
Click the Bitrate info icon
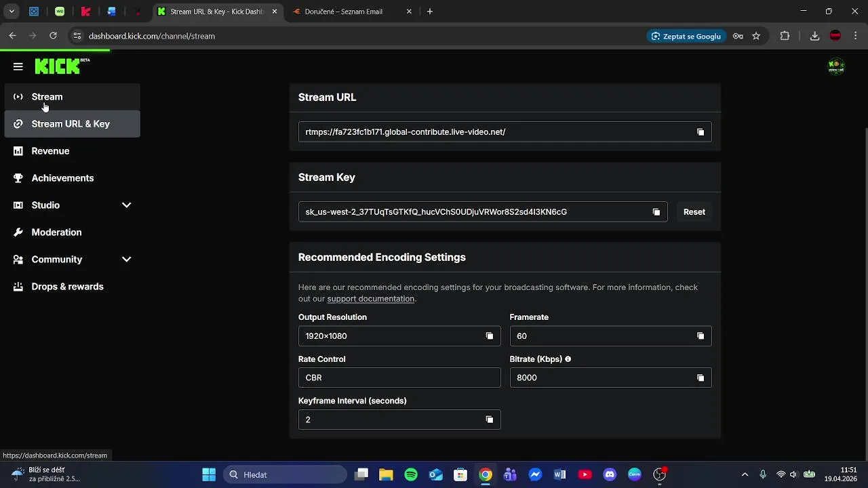568,359
